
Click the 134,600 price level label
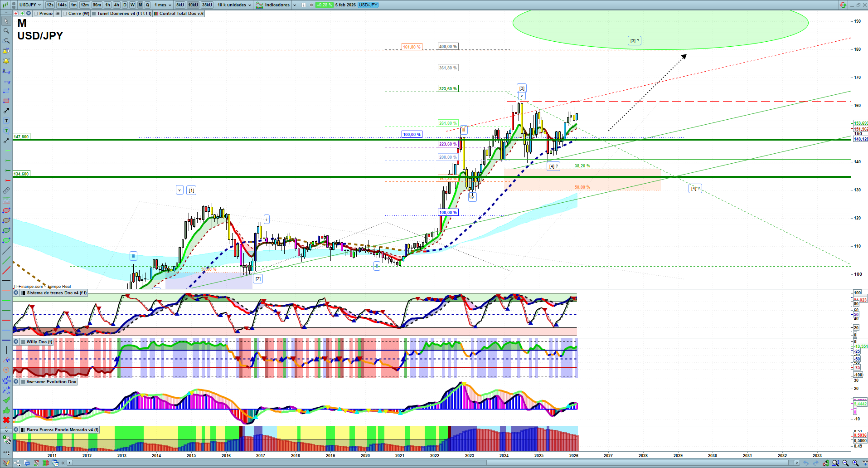[x=21, y=174]
